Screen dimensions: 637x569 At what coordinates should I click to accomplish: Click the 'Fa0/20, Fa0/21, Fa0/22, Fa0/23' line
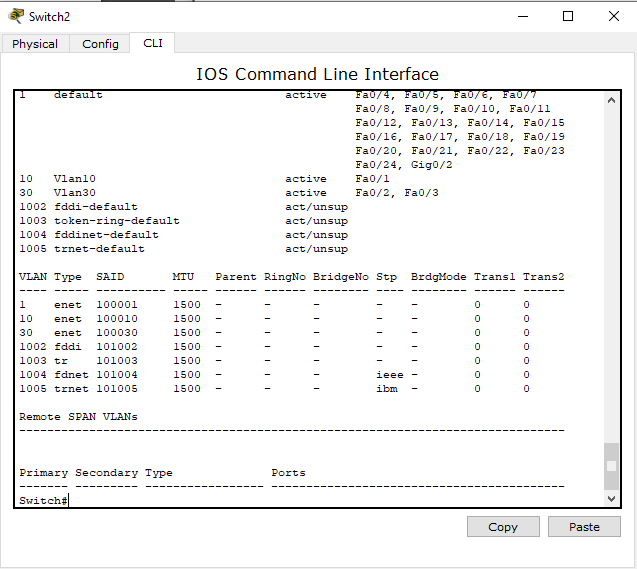(x=460, y=151)
